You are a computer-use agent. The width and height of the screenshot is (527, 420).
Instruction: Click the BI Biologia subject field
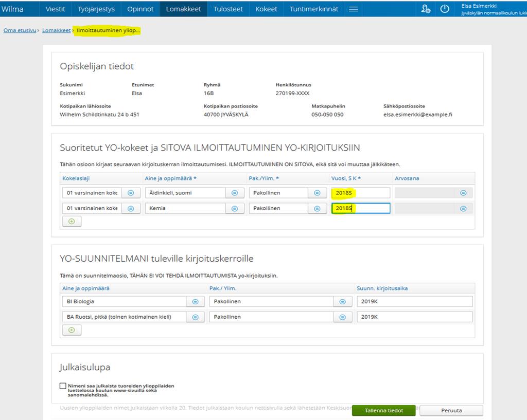tap(125, 301)
